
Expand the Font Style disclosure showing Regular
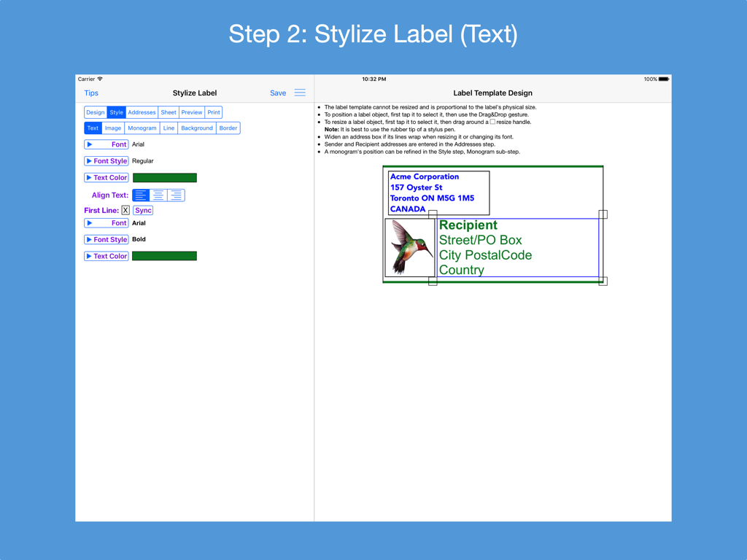106,160
